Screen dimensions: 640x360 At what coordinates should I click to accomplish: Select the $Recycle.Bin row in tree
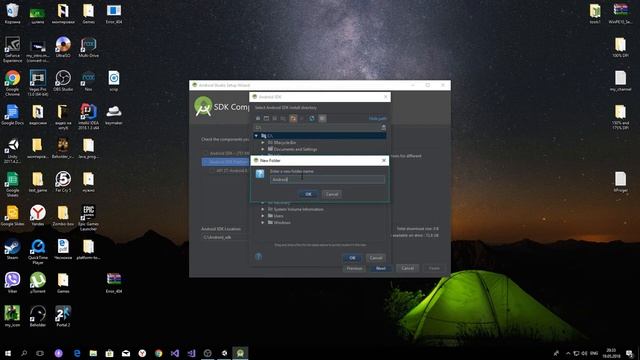(320, 142)
